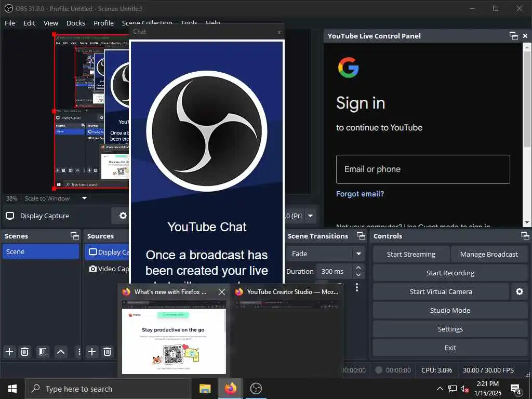Open scene filters icon in Scenes dock
Image resolution: width=532 pixels, height=399 pixels.
tap(43, 352)
